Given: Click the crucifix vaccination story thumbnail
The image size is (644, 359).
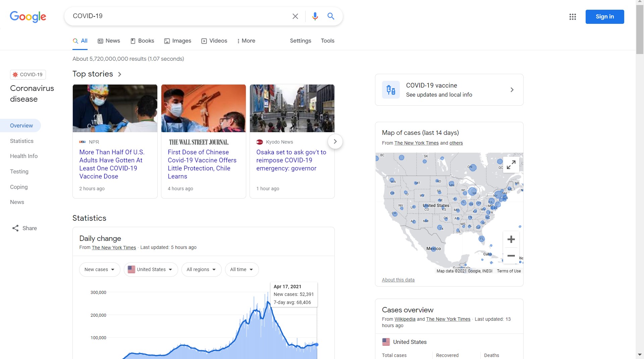Looking at the screenshot, I should (204, 108).
